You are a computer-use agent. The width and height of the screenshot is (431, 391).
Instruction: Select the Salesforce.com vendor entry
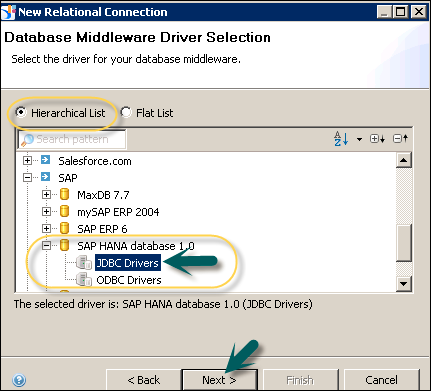click(x=95, y=161)
